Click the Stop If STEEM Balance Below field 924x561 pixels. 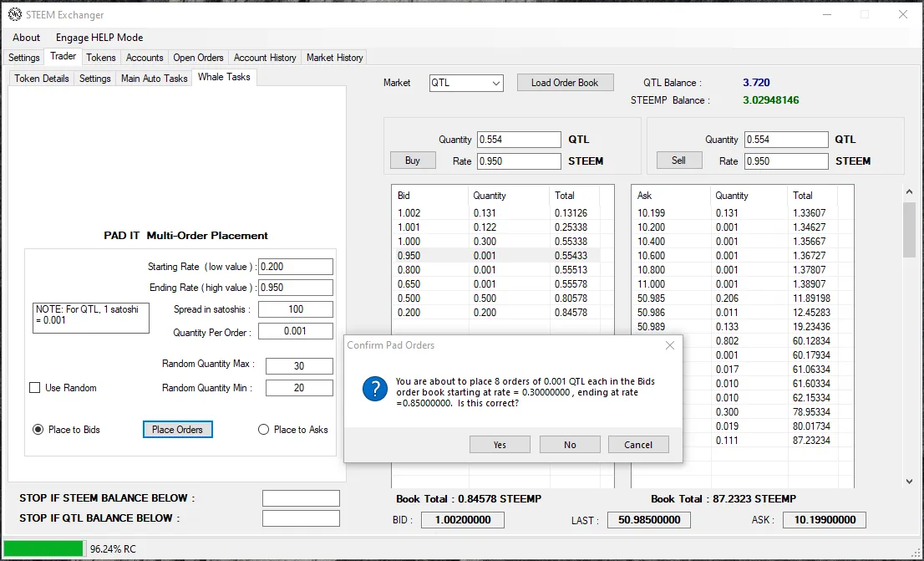tap(301, 498)
